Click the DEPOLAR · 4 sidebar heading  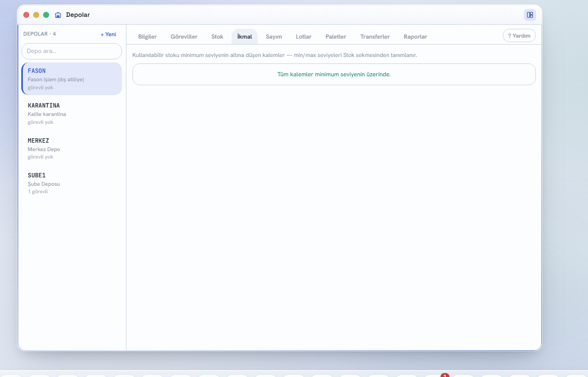(39, 34)
